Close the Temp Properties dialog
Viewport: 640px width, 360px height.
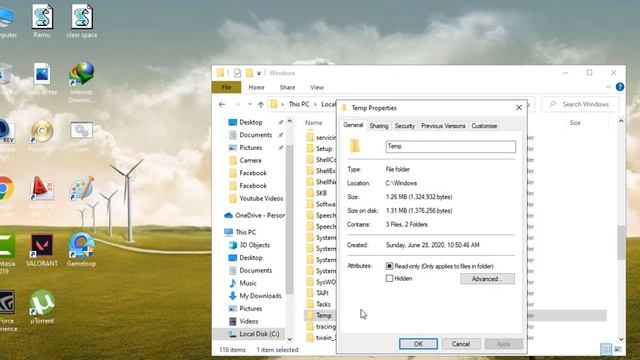pyautogui.click(x=519, y=108)
